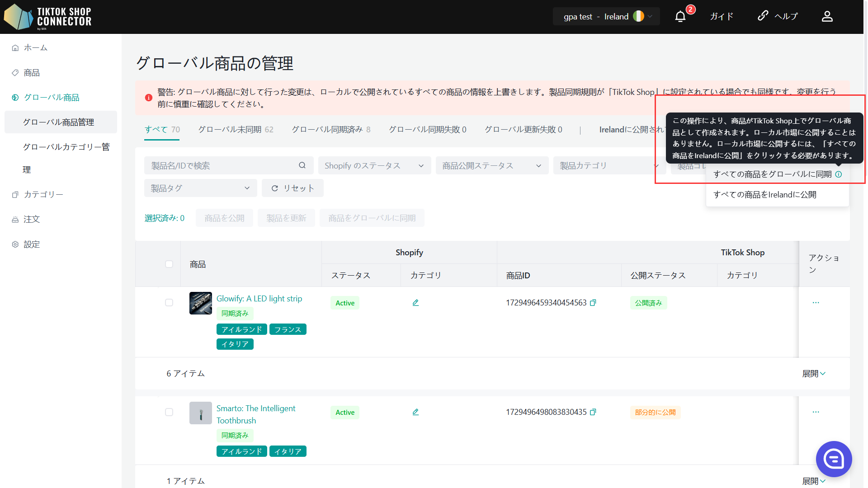Open Glowify: A LED light strip link
The image size is (868, 488).
click(259, 299)
